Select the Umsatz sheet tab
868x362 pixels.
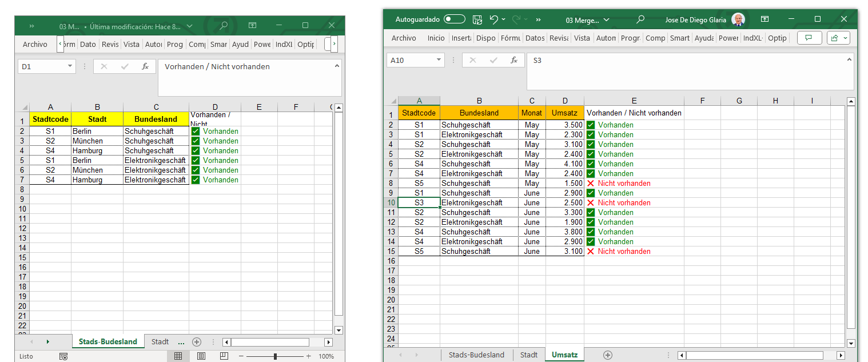click(564, 355)
